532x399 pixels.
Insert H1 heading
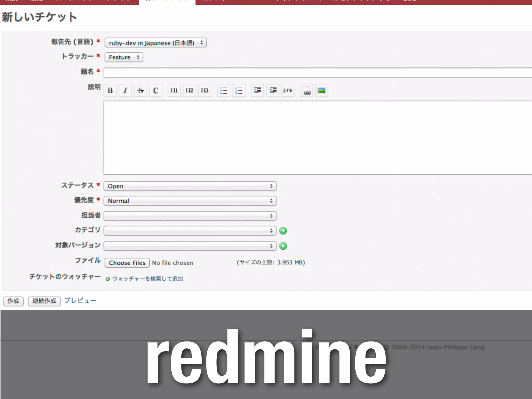174,90
